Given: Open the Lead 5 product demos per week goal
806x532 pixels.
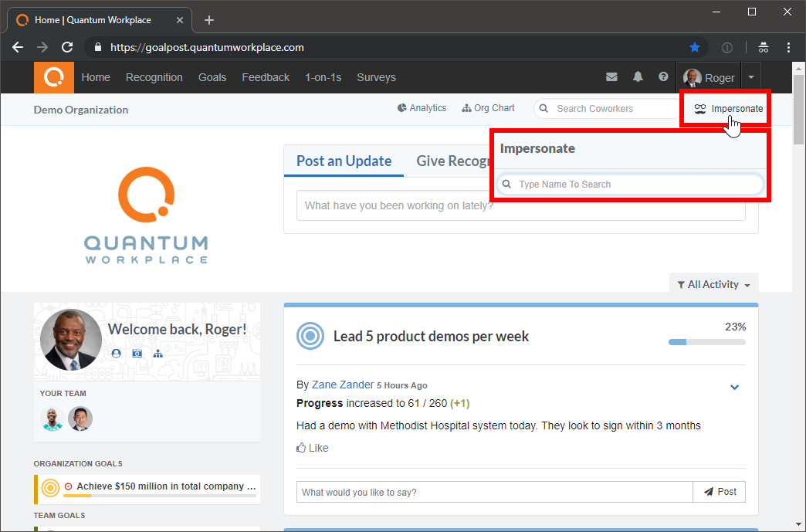Looking at the screenshot, I should tap(432, 336).
